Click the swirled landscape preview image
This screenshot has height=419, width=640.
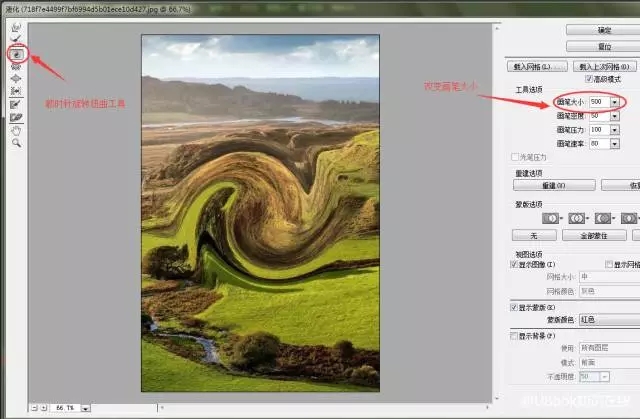tap(260, 213)
